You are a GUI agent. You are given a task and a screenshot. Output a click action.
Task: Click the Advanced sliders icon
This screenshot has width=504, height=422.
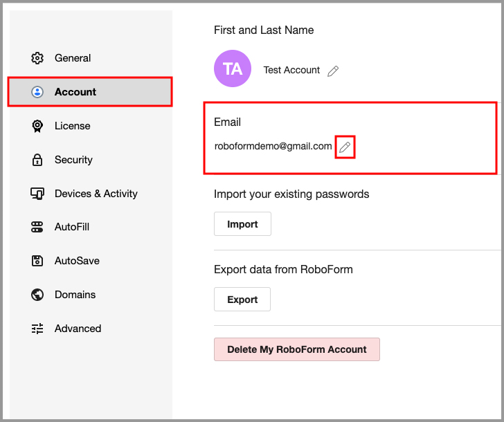click(37, 329)
